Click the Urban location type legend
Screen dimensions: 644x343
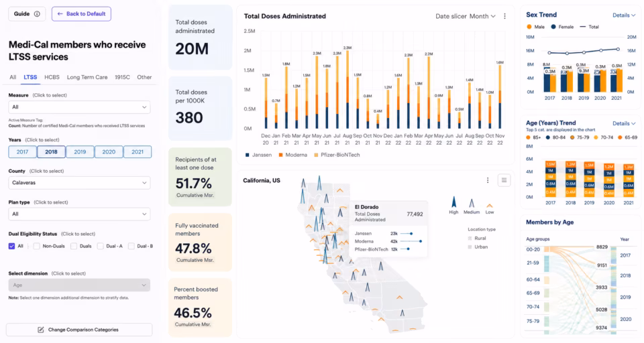(478, 247)
